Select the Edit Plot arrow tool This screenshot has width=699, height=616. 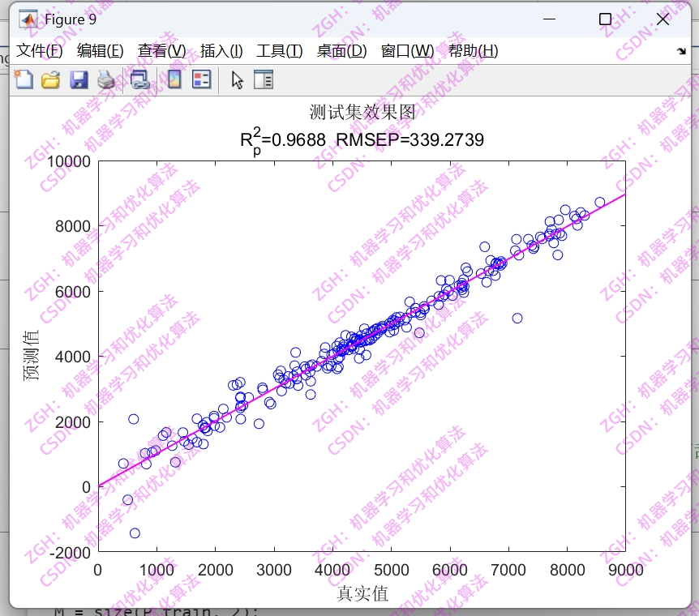[237, 80]
